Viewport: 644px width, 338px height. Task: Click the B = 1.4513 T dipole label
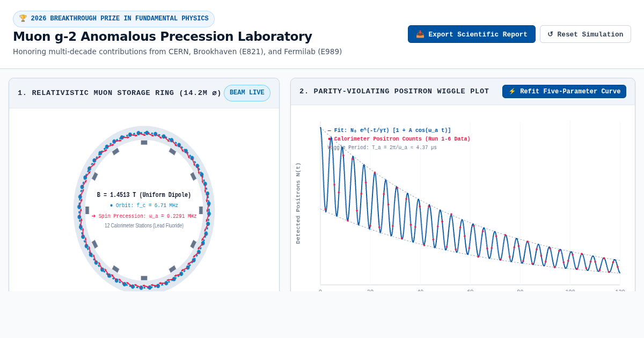pyautogui.click(x=144, y=195)
